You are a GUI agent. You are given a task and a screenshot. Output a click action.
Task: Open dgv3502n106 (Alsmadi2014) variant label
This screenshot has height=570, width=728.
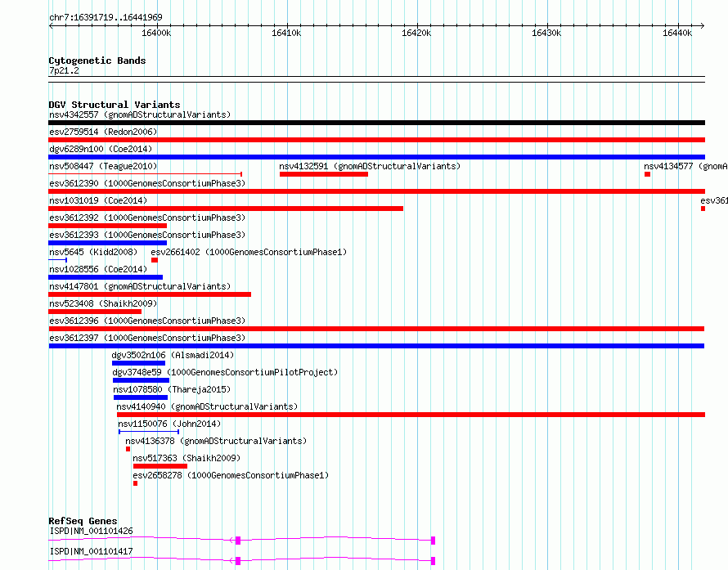(173, 355)
